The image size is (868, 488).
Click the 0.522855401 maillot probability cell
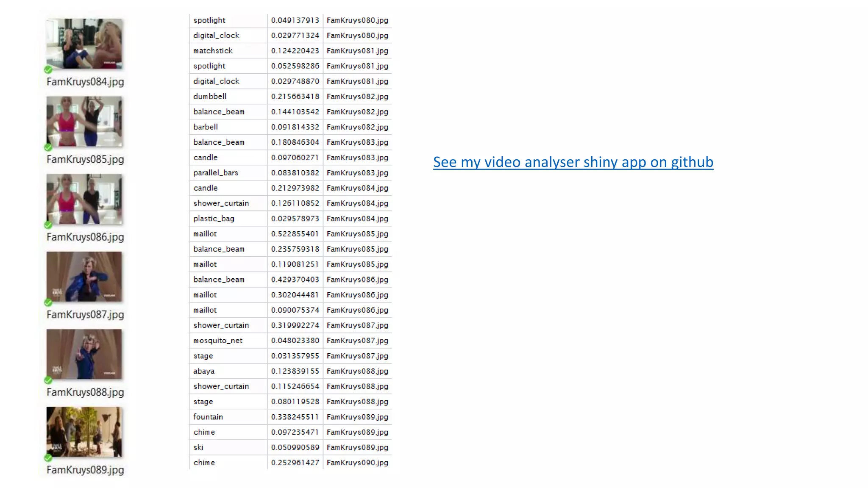295,234
